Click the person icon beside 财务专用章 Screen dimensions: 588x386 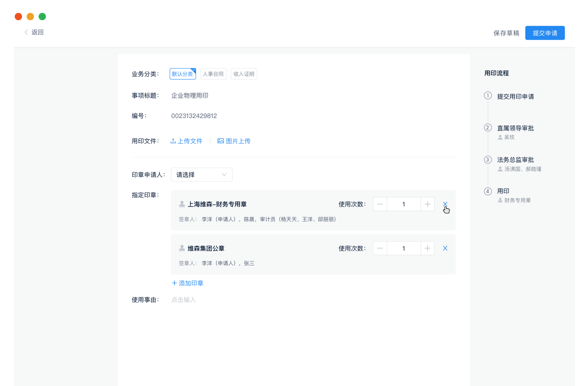pos(500,200)
